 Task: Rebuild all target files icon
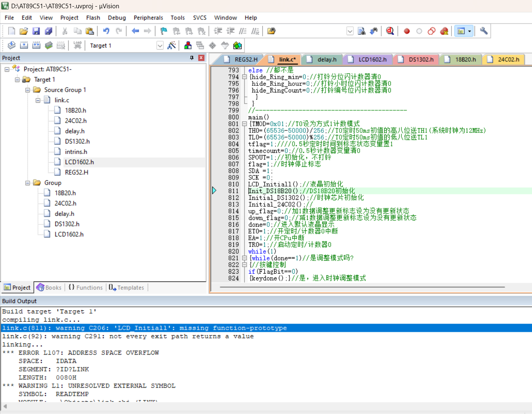pyautogui.click(x=36, y=45)
